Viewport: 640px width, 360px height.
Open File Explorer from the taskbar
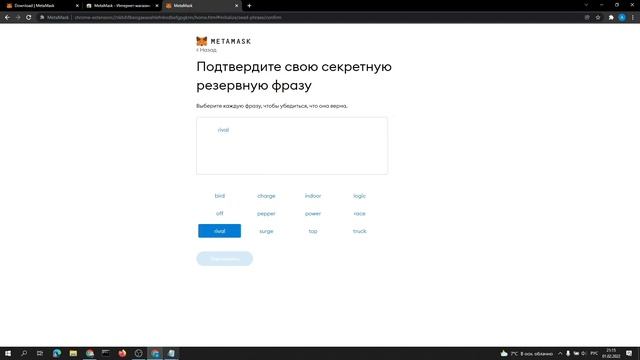pyautogui.click(x=73, y=353)
